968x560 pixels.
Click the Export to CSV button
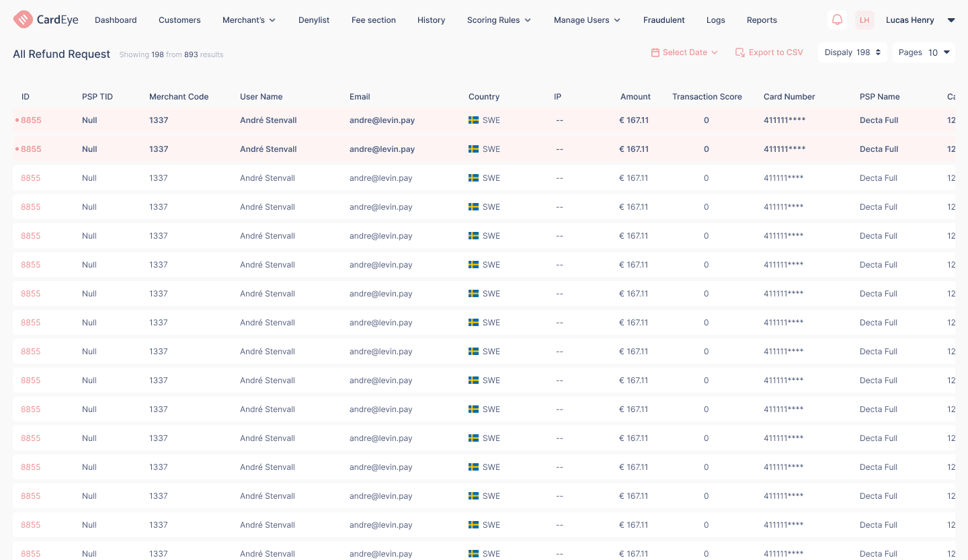[776, 52]
